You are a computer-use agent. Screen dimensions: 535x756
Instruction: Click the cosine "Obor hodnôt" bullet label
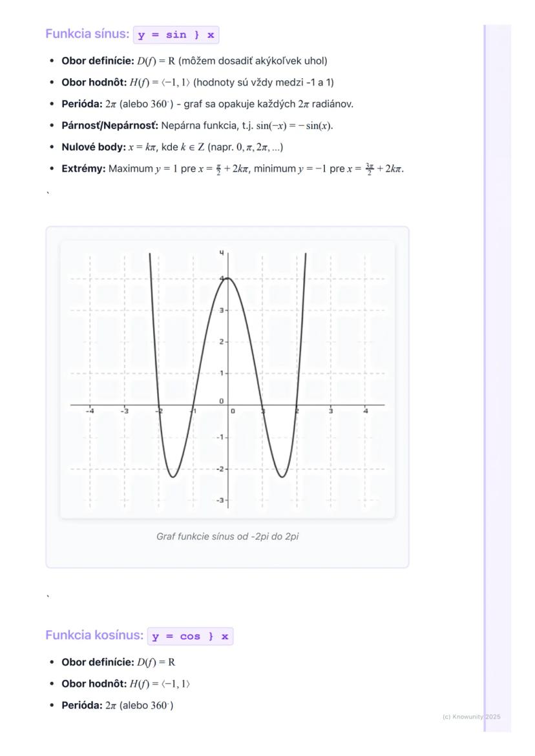point(94,684)
